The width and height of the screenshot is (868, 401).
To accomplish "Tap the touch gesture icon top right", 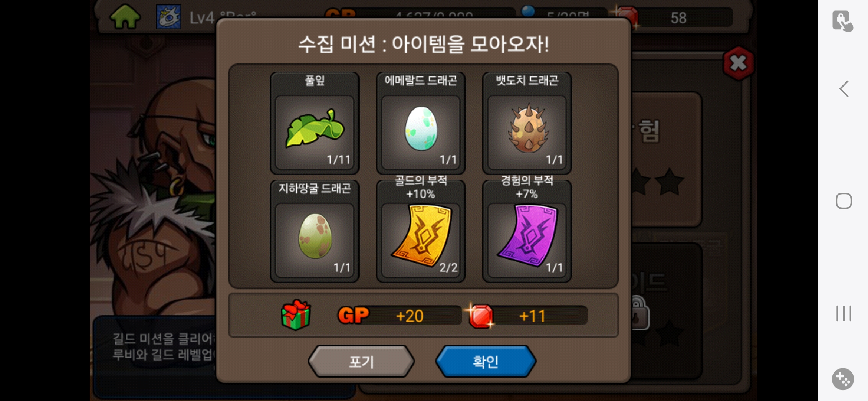I will pos(842,21).
